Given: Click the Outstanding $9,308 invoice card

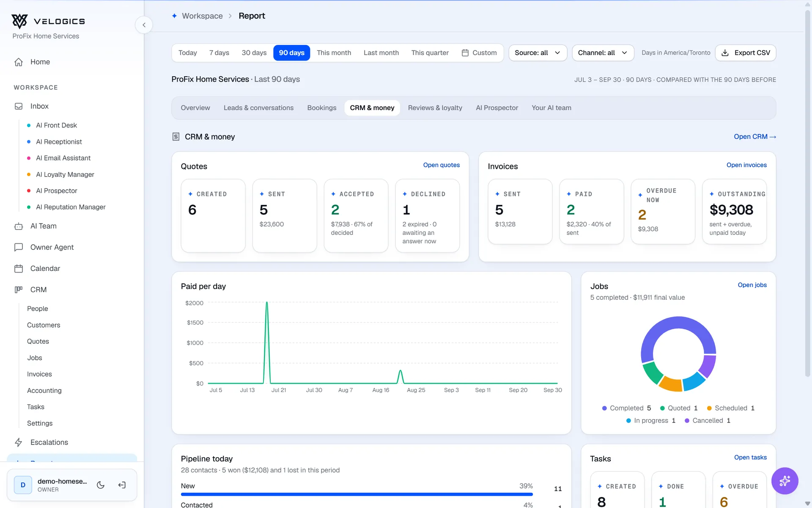Looking at the screenshot, I should point(735,212).
